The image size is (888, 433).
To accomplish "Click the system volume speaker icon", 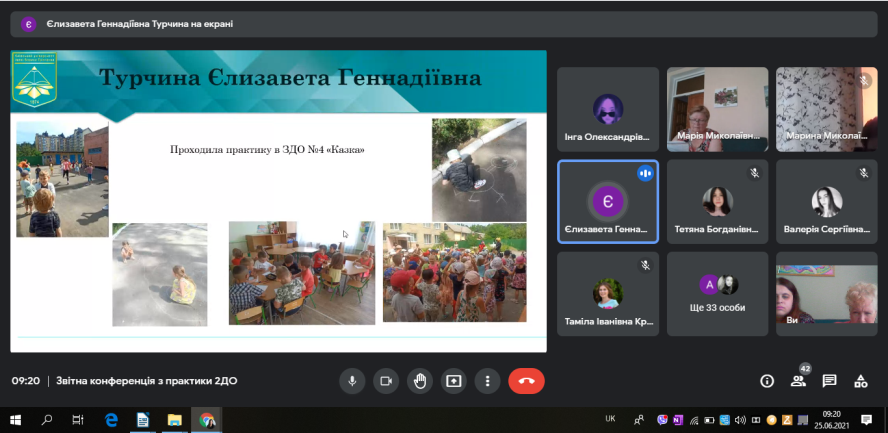I will point(738,420).
